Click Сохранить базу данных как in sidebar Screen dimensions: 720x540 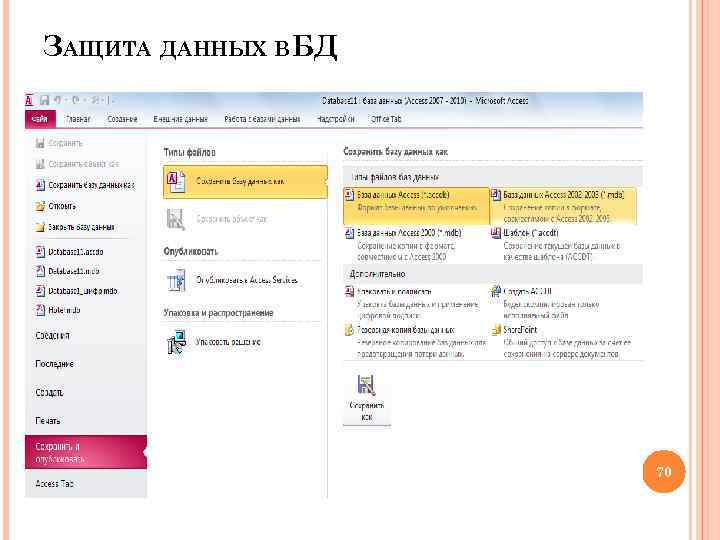coord(85,185)
